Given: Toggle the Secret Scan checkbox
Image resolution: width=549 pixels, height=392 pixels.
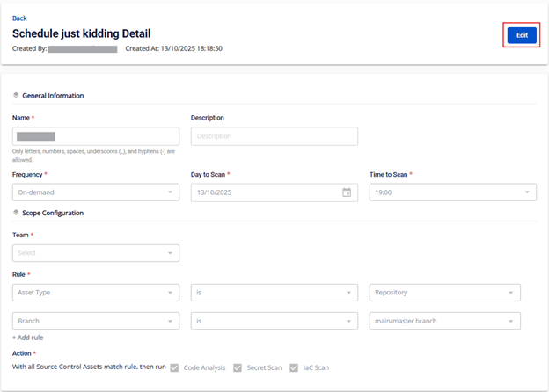Looking at the screenshot, I should click(x=238, y=367).
